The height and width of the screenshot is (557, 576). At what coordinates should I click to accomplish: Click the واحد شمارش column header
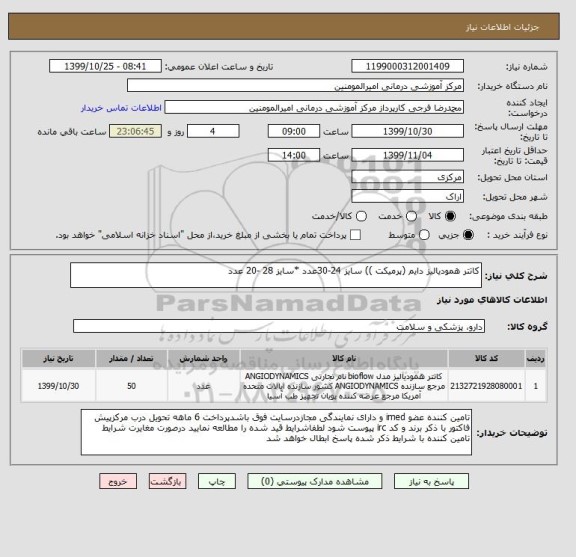pyautogui.click(x=204, y=359)
